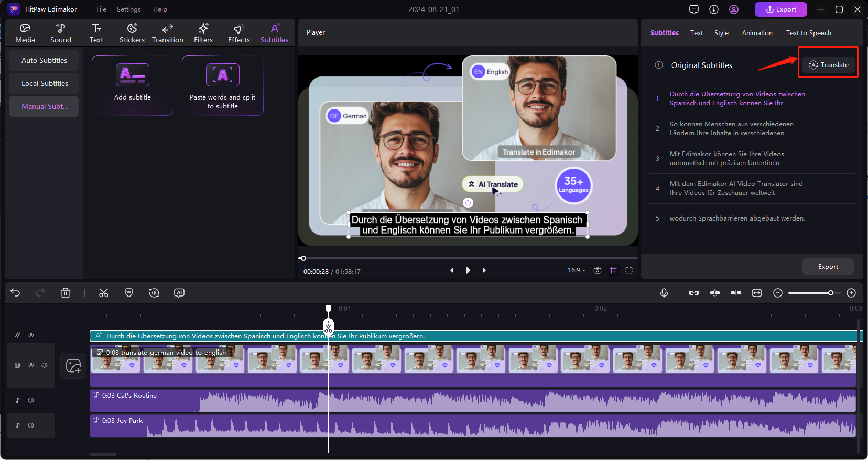
Task: Open the Text tool panel
Action: [96, 33]
